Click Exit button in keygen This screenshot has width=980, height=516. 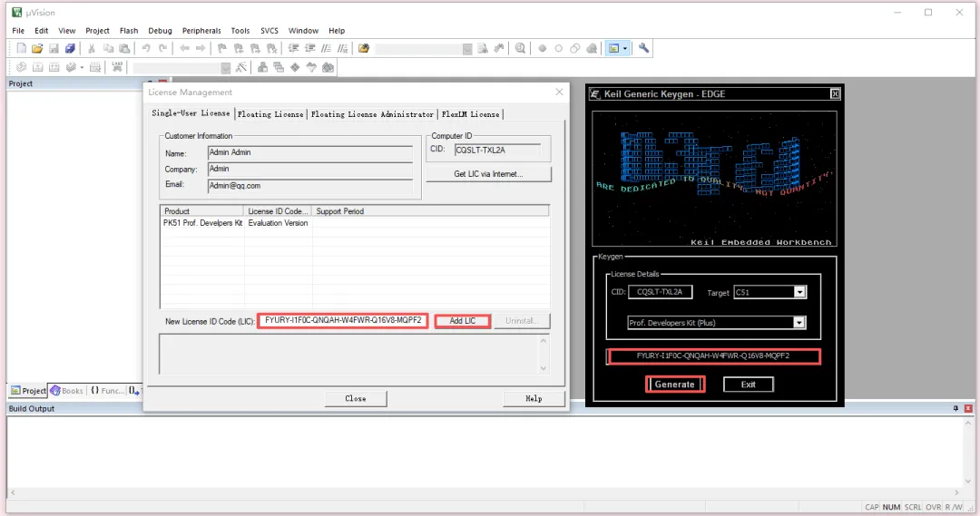tap(748, 385)
